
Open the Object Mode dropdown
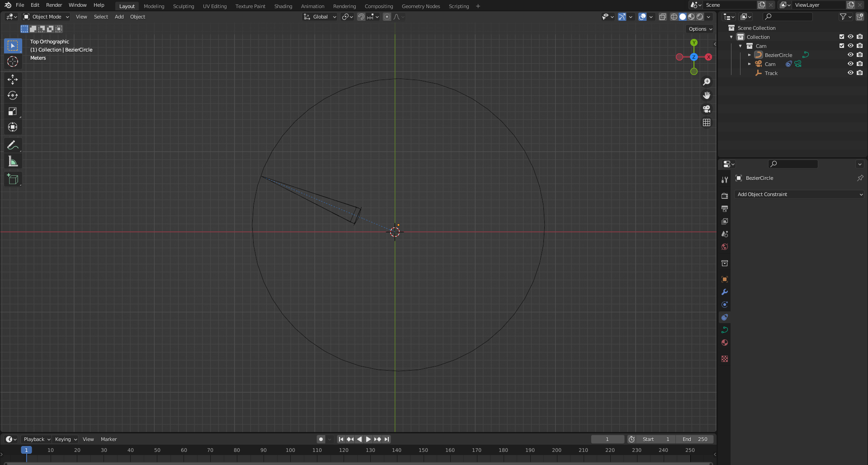pyautogui.click(x=46, y=17)
